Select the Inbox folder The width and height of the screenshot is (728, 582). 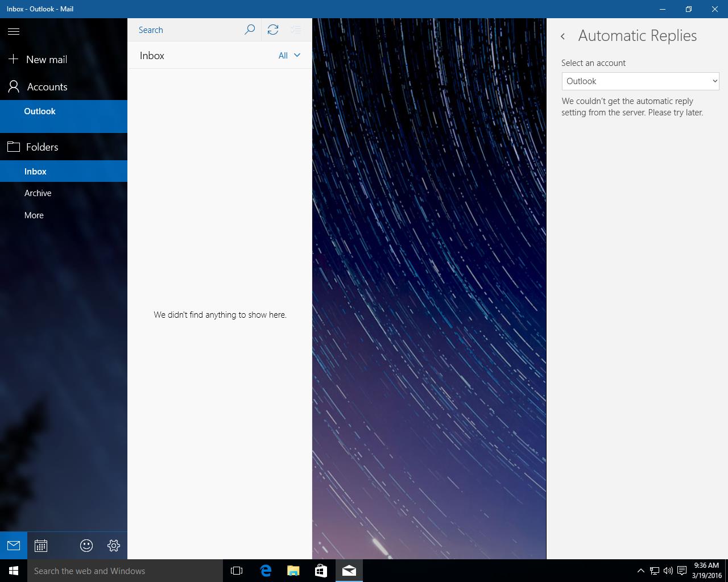64,171
